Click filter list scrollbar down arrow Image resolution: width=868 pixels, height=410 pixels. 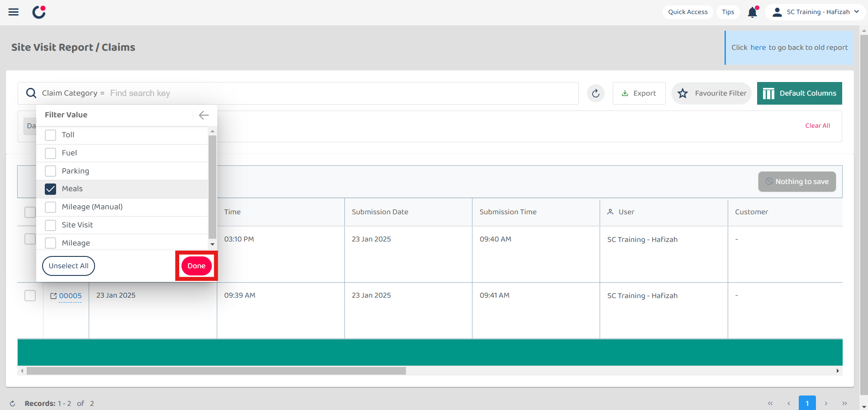[x=212, y=244]
